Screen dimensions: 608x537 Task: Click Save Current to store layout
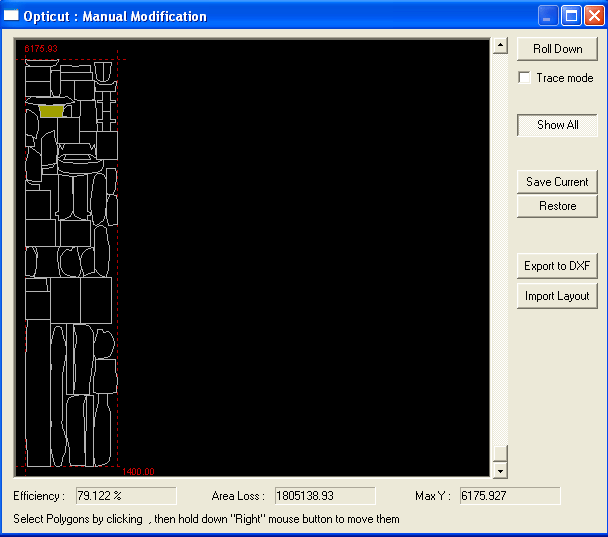(x=557, y=182)
